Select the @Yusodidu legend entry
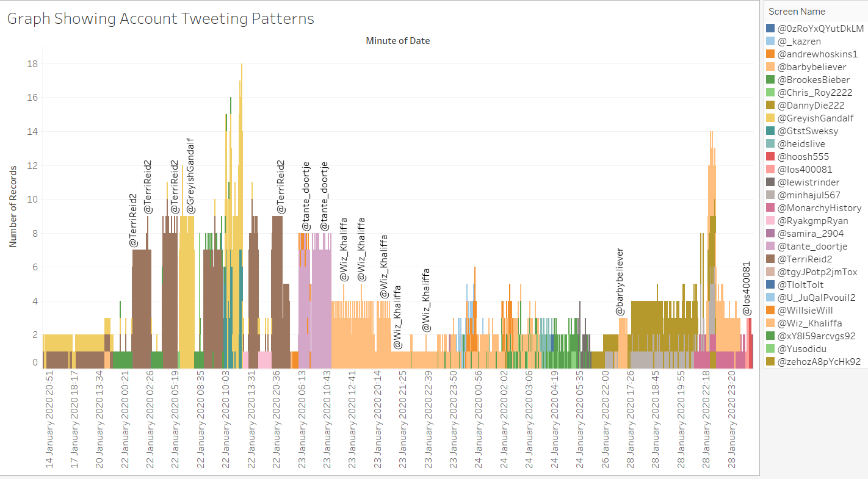Viewport: 868px width, 479px height. [802, 349]
